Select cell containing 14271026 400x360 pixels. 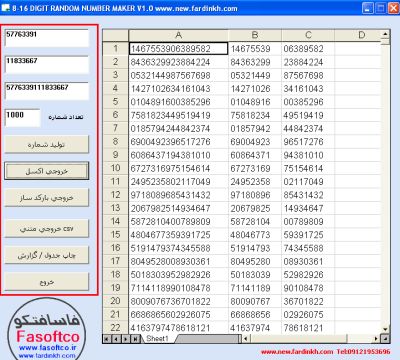click(255, 89)
